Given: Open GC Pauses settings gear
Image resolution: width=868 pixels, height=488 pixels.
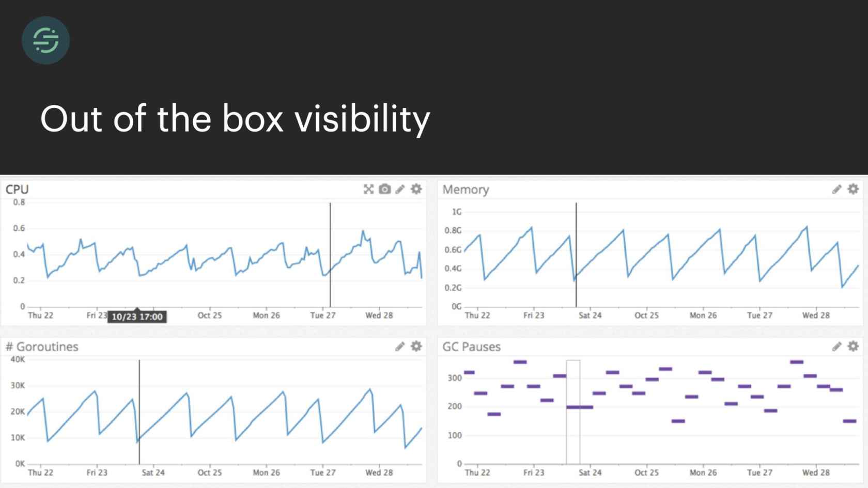Looking at the screenshot, I should click(x=853, y=347).
